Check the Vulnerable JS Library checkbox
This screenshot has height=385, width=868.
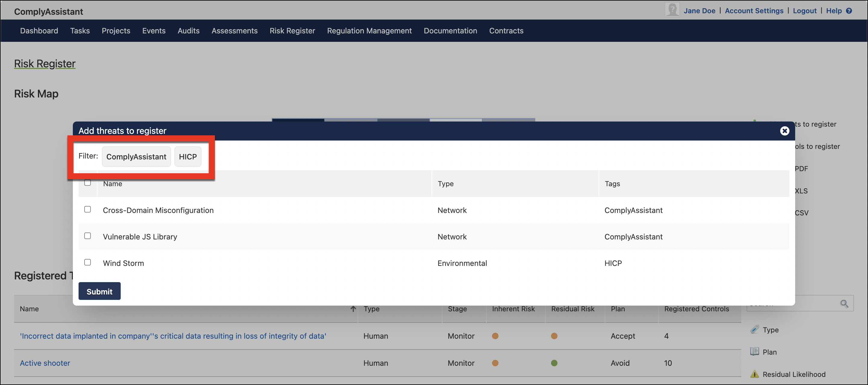pyautogui.click(x=88, y=236)
